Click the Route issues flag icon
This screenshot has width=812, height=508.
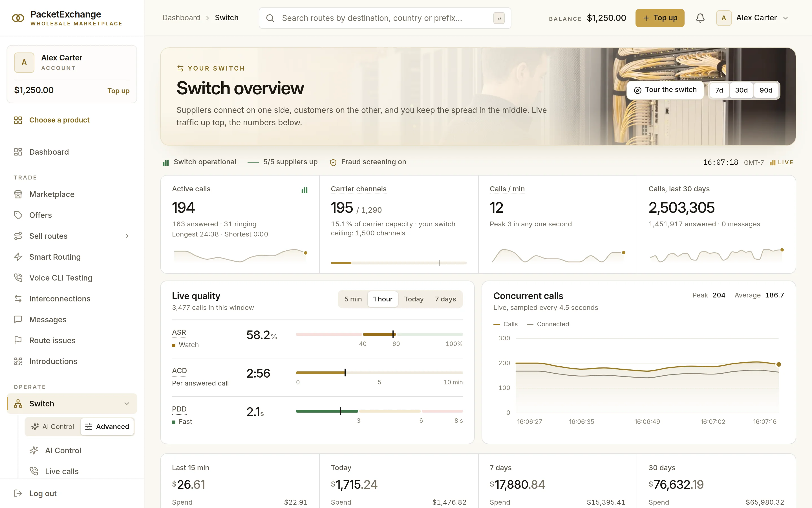(18, 340)
